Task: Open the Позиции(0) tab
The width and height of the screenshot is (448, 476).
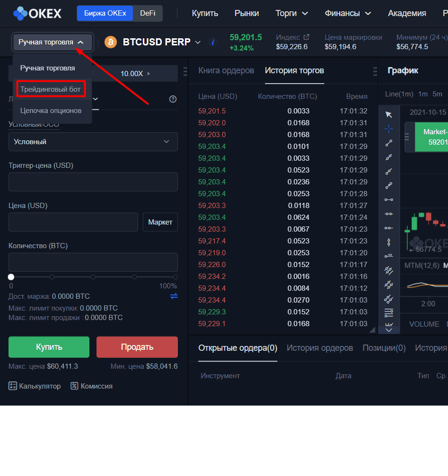Action: 384,348
